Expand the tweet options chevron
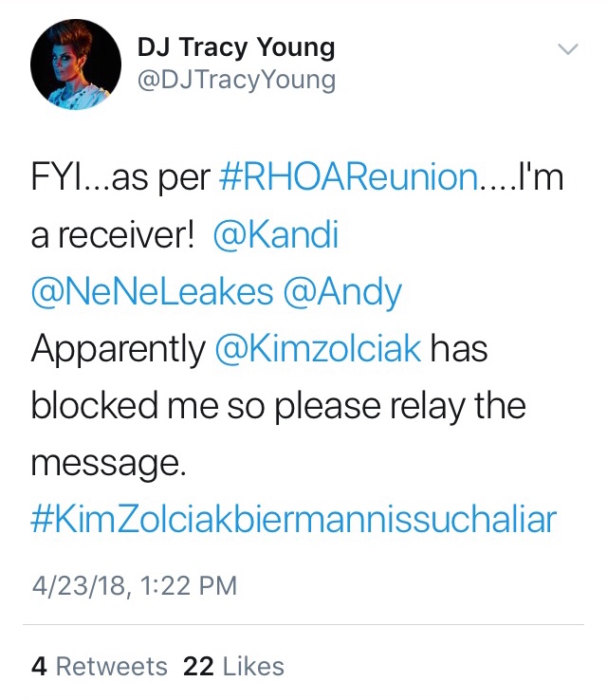The width and height of the screenshot is (607, 700). (x=568, y=48)
